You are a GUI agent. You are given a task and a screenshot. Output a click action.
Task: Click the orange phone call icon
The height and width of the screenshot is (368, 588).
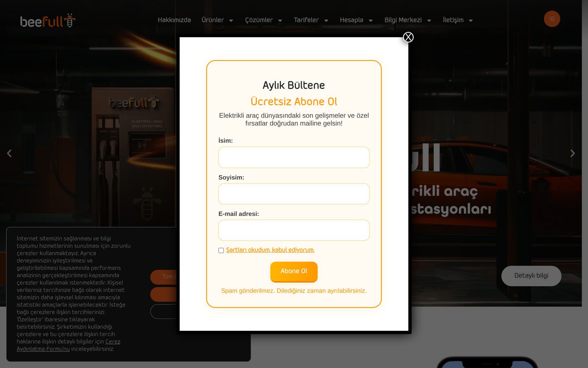(552, 19)
